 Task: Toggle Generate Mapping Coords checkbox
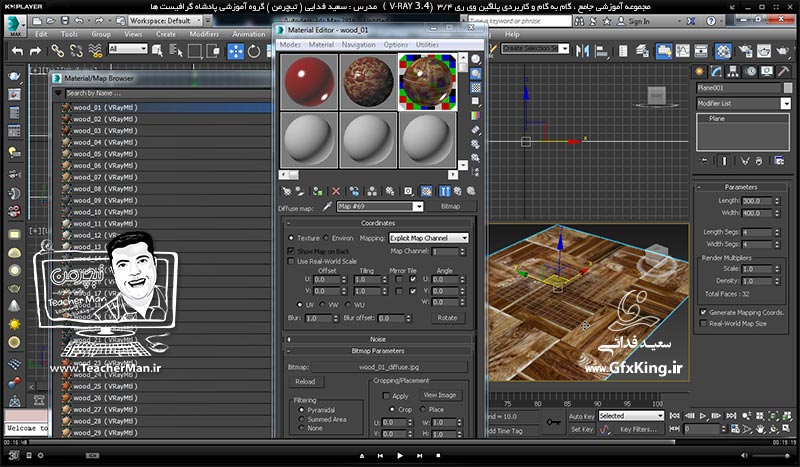pos(704,312)
